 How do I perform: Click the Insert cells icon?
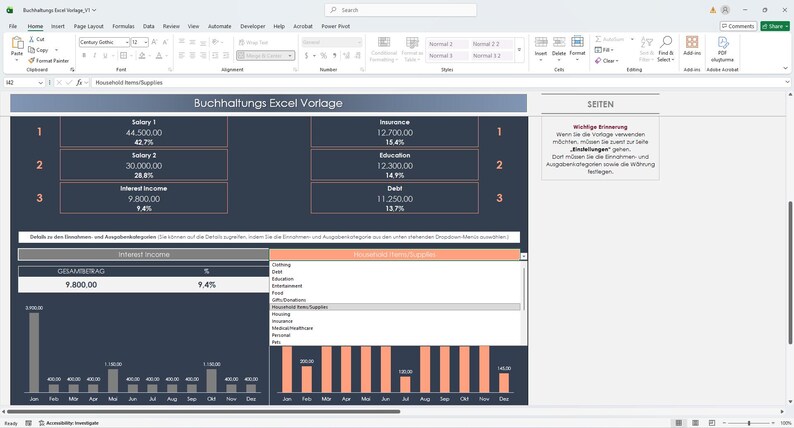pos(541,43)
